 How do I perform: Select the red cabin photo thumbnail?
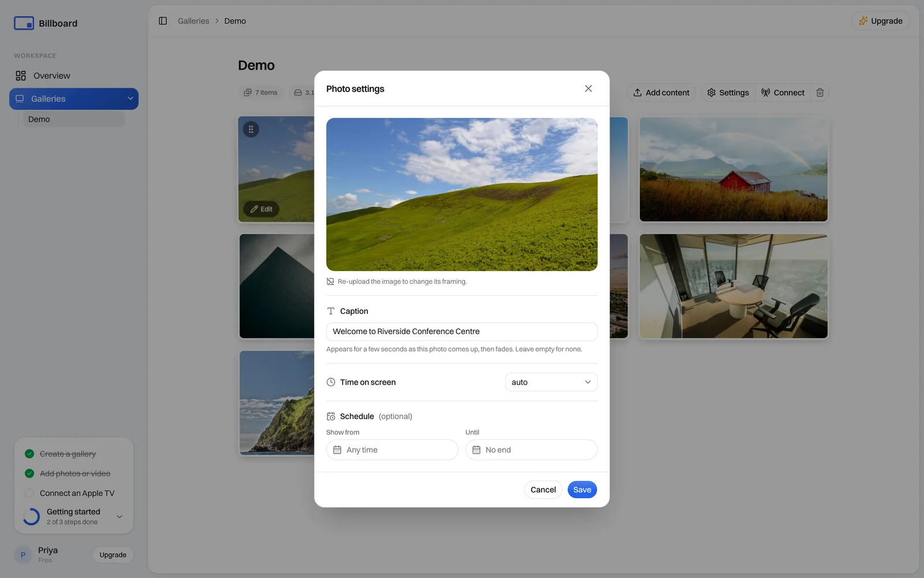pos(733,169)
